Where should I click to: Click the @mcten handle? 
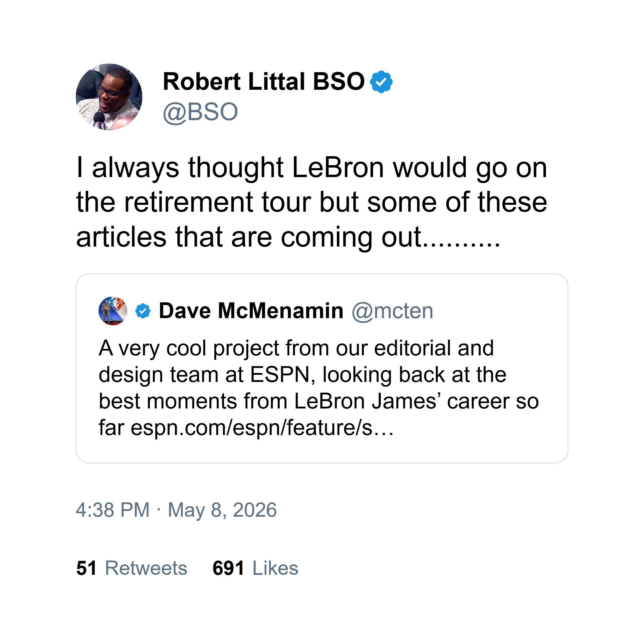392,311
